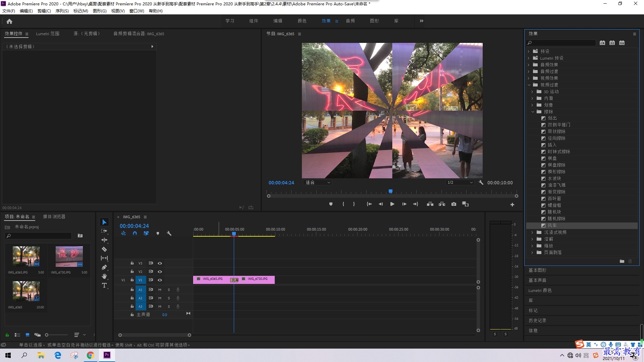Click the Extract button in program monitor
The width and height of the screenshot is (644, 362).
tap(442, 204)
